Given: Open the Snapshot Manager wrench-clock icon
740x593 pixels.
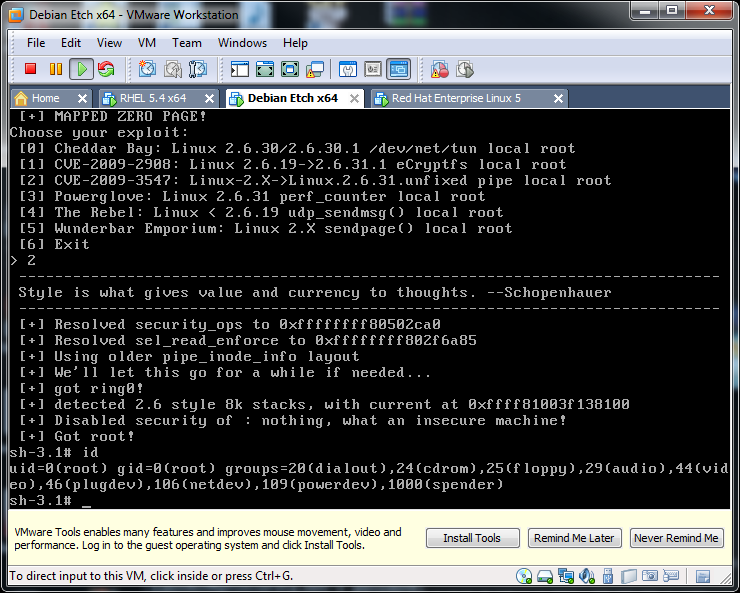Looking at the screenshot, I should tap(198, 69).
